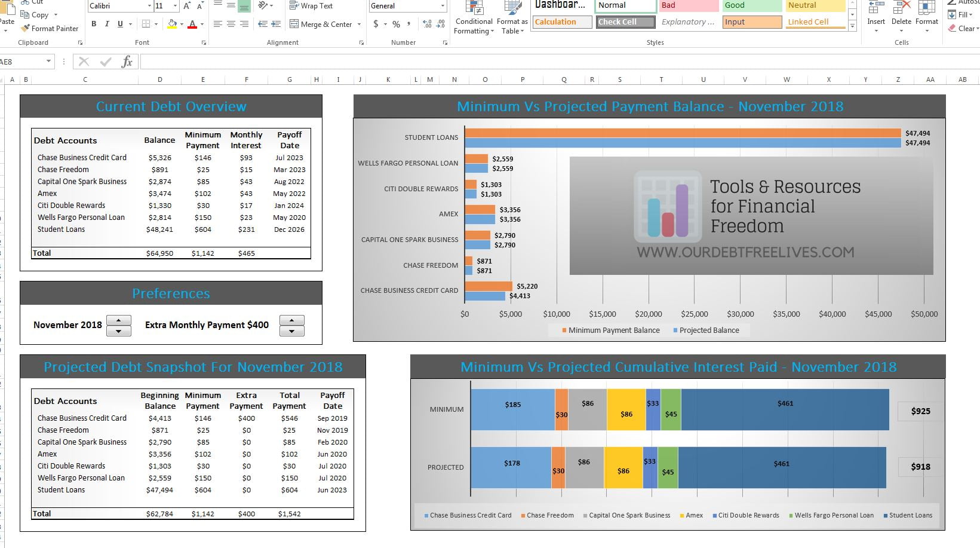Click the Merge & Center button
The height and width of the screenshot is (548, 980).
pyautogui.click(x=326, y=24)
